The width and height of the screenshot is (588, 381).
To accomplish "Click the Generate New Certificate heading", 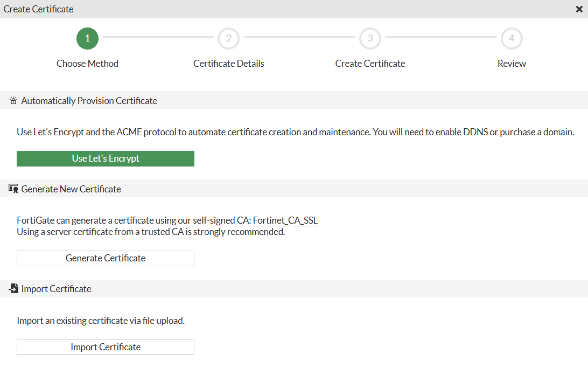I will 71,189.
